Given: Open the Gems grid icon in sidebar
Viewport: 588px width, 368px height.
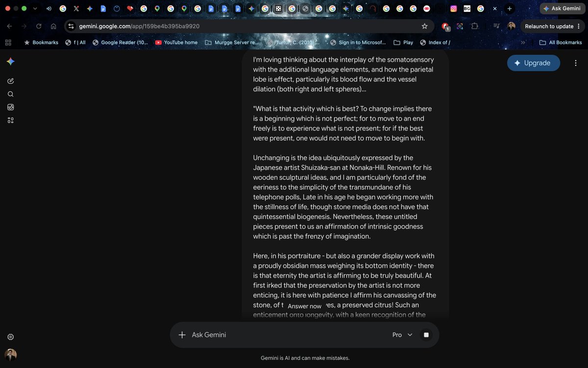Looking at the screenshot, I should click(x=11, y=120).
